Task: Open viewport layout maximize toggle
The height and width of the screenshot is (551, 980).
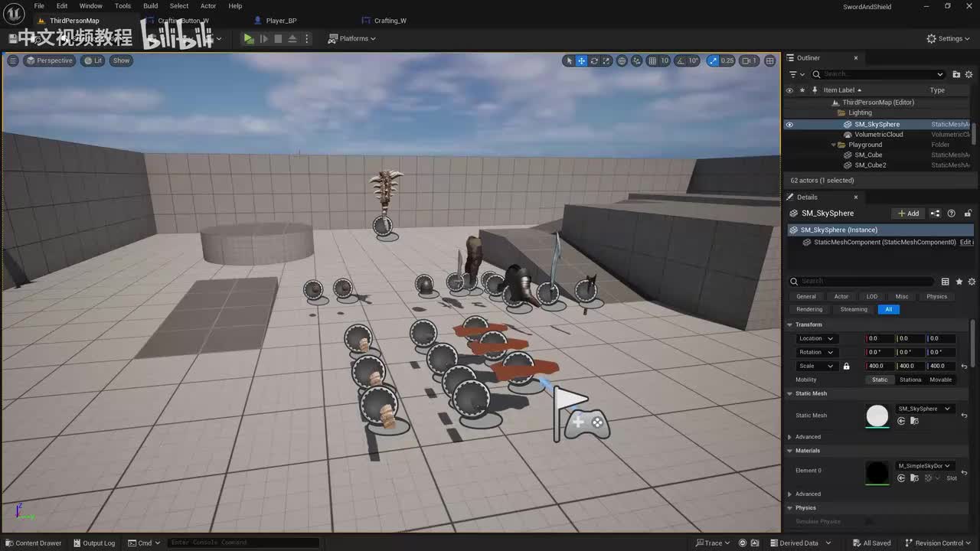Action: coord(769,60)
